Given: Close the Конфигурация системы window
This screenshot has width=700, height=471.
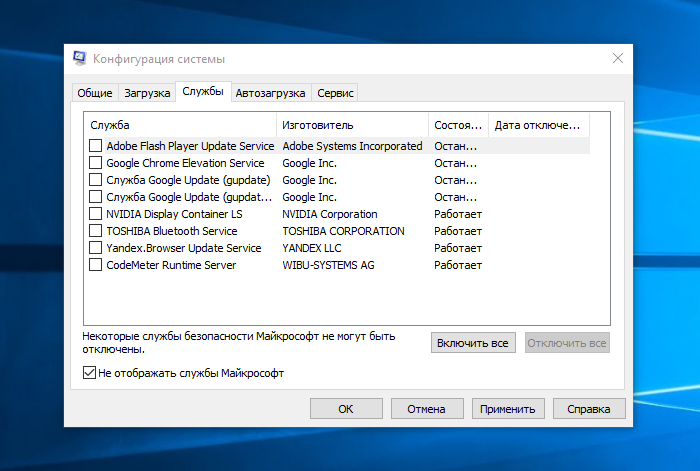Looking at the screenshot, I should pos(618,58).
